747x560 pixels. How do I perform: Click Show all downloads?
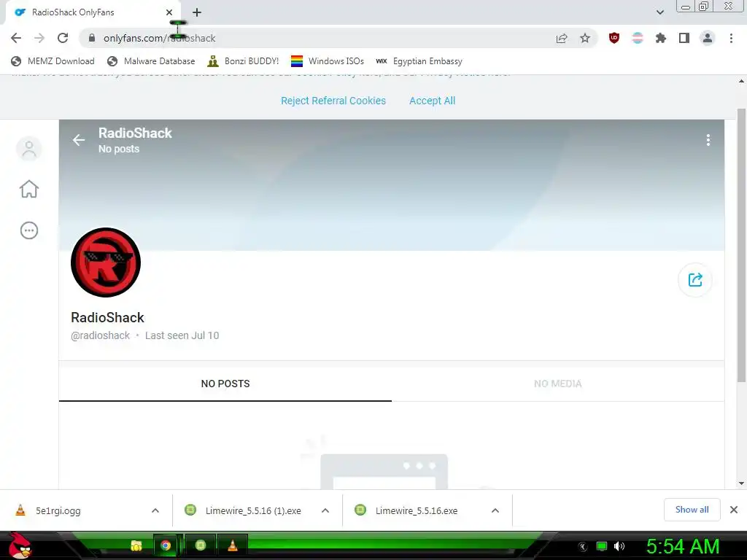point(692,510)
